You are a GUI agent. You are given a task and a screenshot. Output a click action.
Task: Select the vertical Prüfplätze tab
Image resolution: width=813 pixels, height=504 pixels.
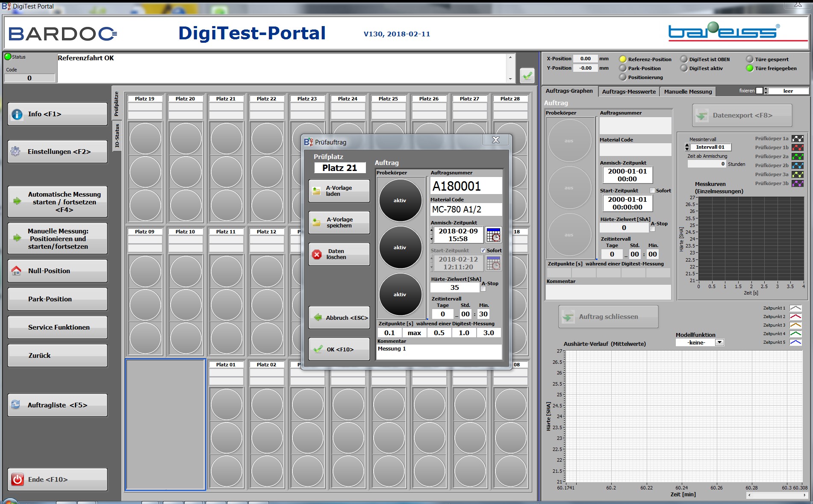click(117, 104)
